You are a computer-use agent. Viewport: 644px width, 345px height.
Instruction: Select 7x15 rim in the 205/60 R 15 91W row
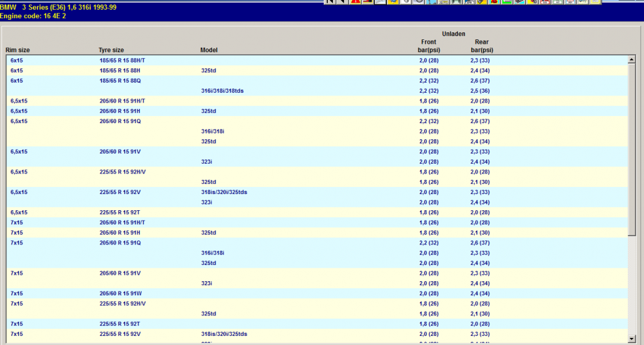tap(17, 293)
